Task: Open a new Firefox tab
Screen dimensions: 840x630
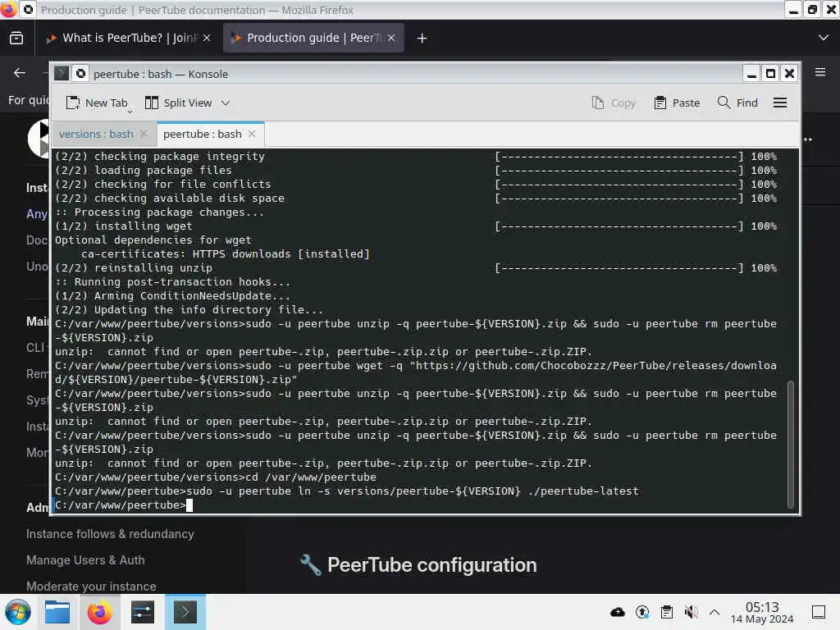Action: [x=422, y=38]
